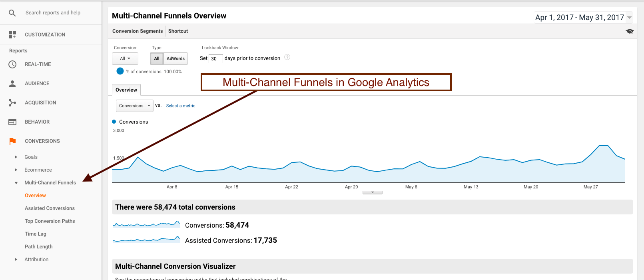Click the Search reports and help field
Screen dimensions: 644x280
tap(53, 13)
